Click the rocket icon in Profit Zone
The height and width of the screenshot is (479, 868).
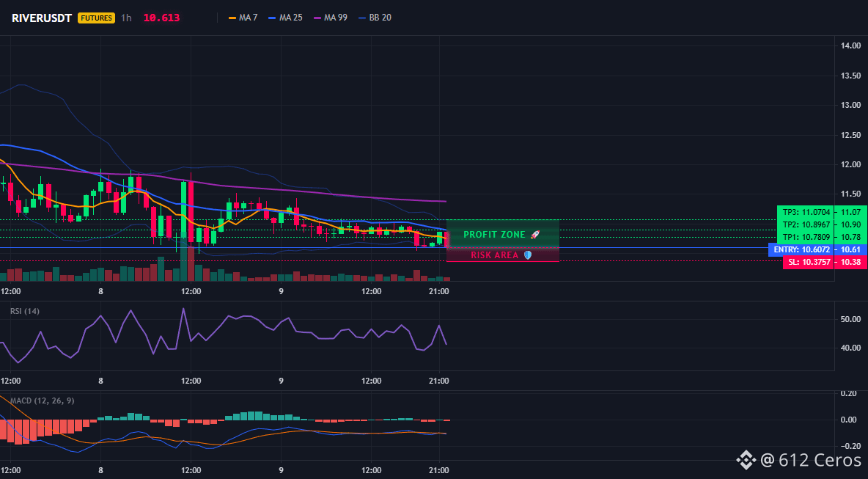click(534, 234)
